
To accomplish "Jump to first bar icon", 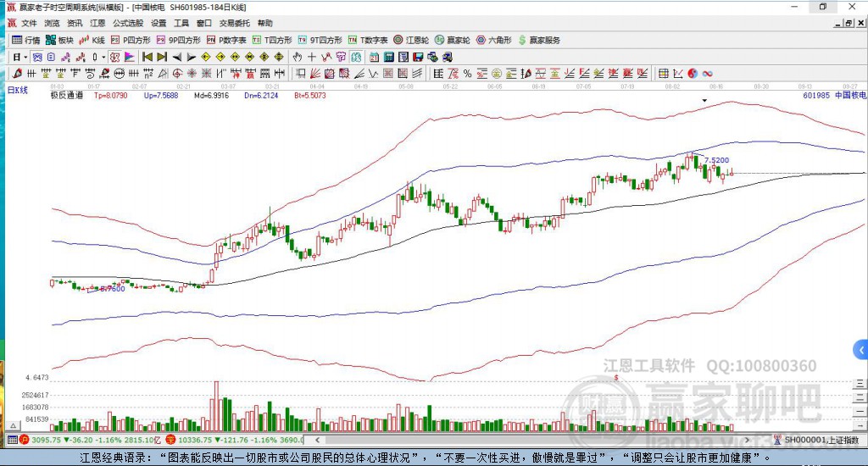I will (147, 57).
